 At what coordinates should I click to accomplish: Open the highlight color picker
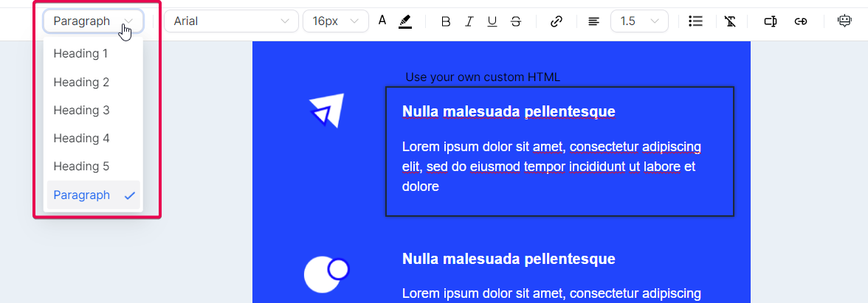point(404,21)
